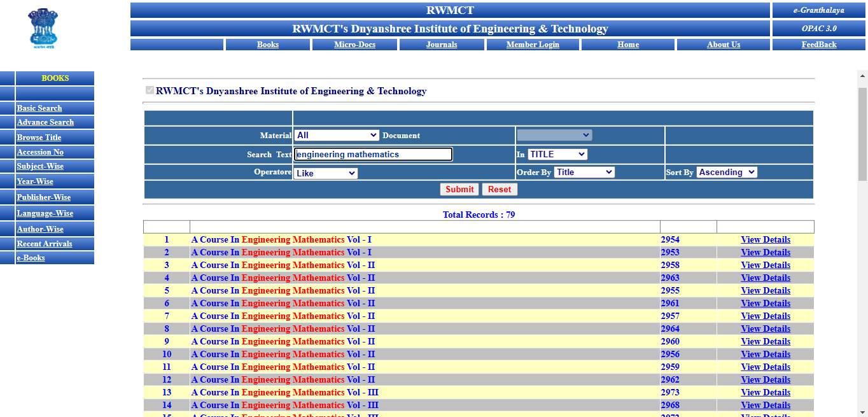Show Recent Arrivals from the sidebar
Image resolution: width=868 pixels, height=417 pixels.
(45, 244)
